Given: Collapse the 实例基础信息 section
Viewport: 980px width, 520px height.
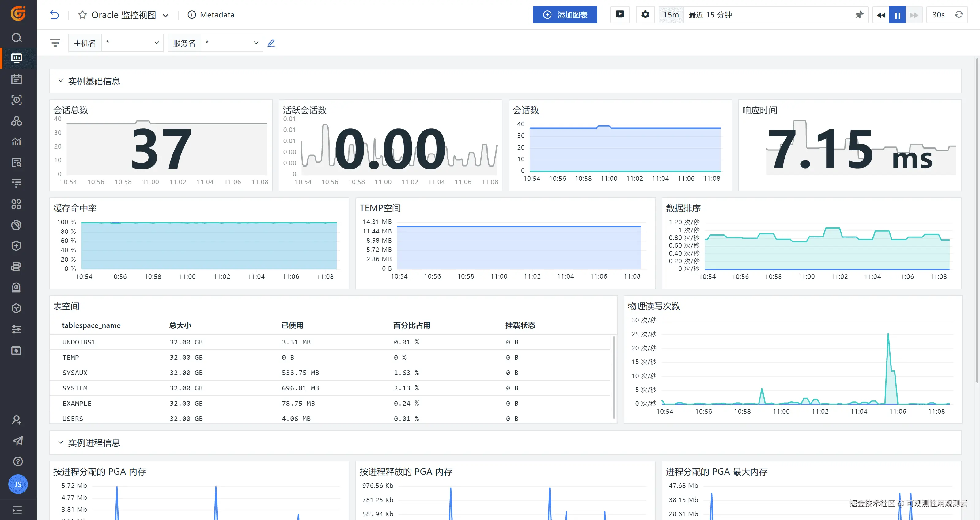Looking at the screenshot, I should point(60,81).
